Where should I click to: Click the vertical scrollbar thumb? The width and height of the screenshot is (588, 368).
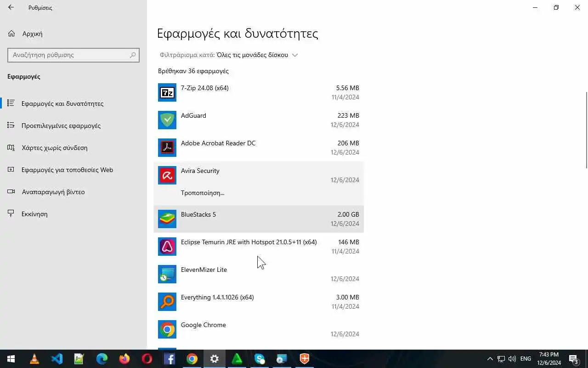[x=586, y=130]
